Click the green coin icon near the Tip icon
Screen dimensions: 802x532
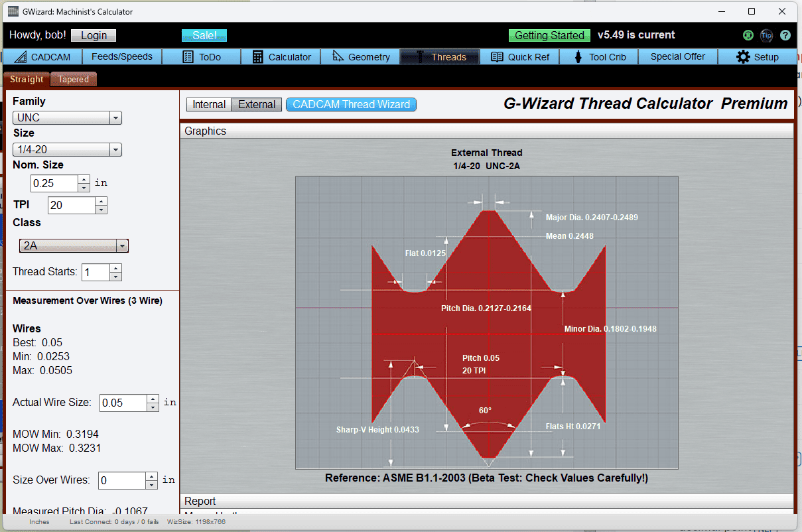click(748, 35)
